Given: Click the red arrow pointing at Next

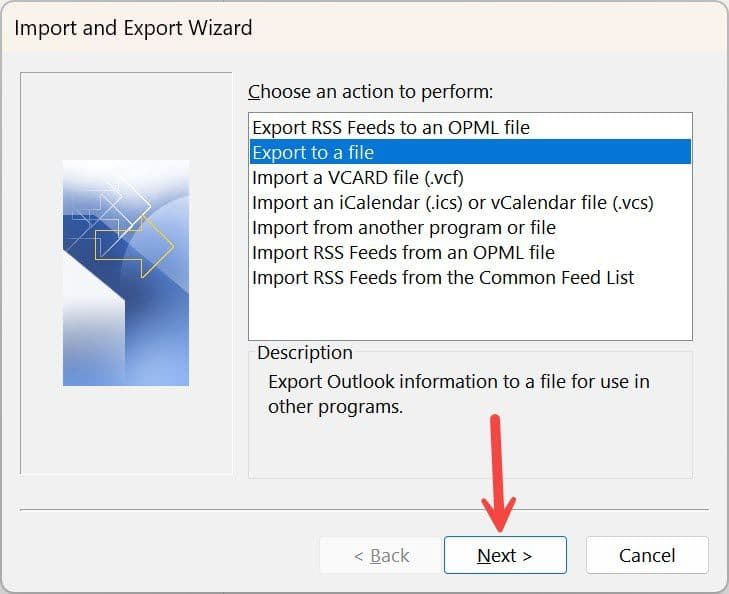Looking at the screenshot, I should coord(499,470).
